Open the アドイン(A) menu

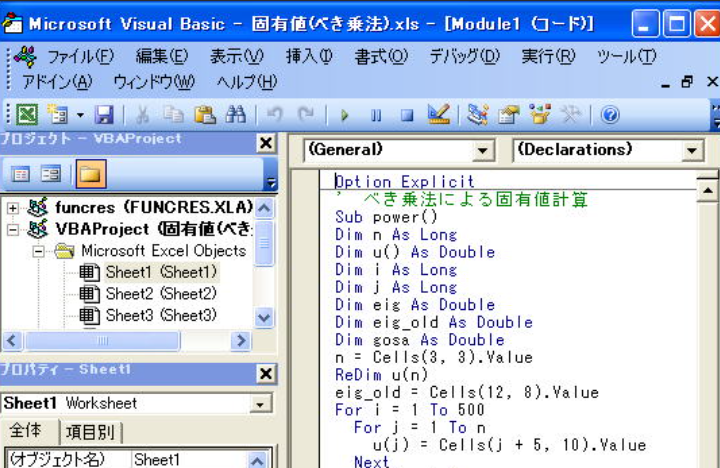click(x=57, y=82)
